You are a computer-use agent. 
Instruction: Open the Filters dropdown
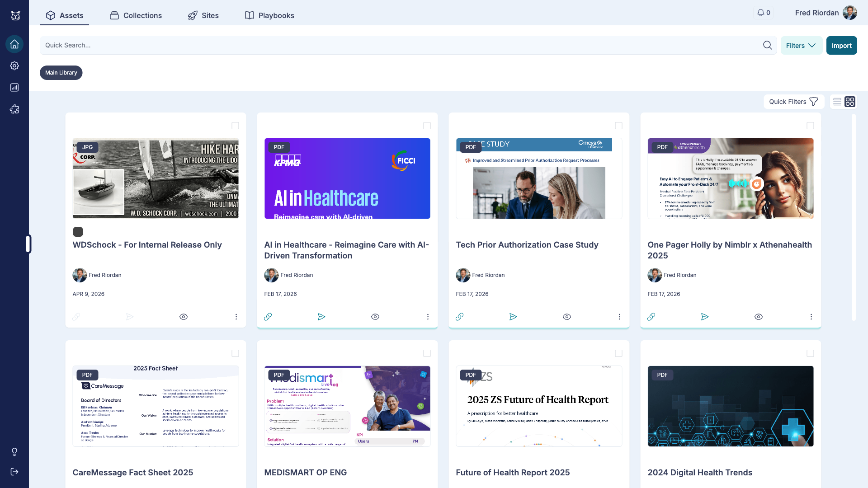pyautogui.click(x=801, y=45)
